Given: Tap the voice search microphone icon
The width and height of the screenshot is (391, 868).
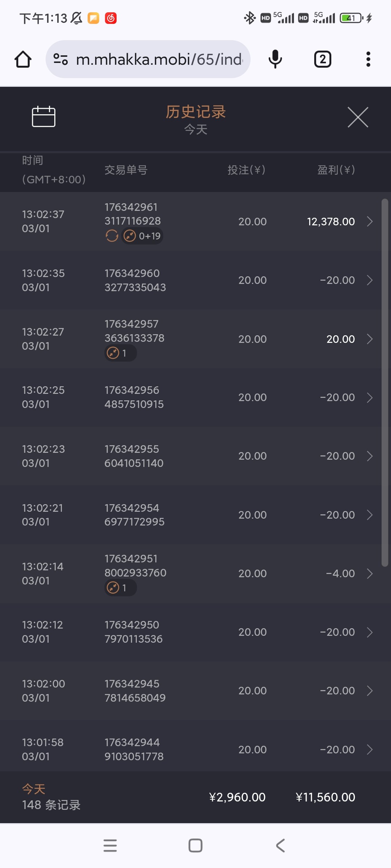Looking at the screenshot, I should tap(275, 59).
